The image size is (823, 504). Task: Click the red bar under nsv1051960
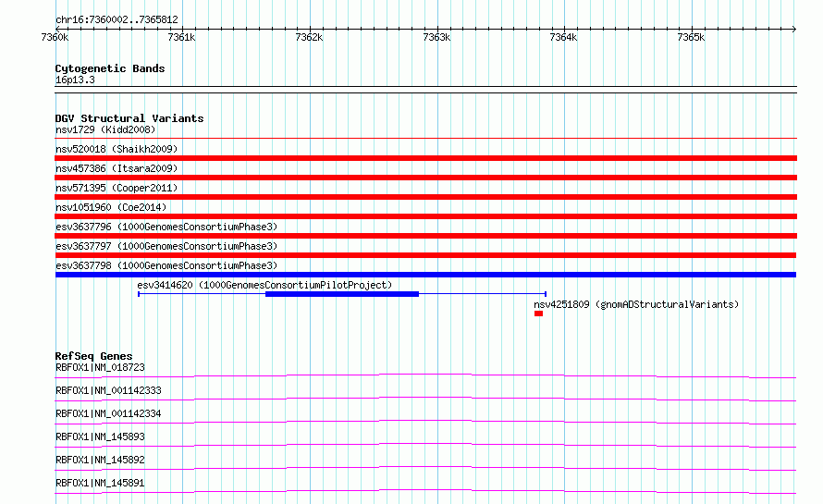pyautogui.click(x=425, y=216)
